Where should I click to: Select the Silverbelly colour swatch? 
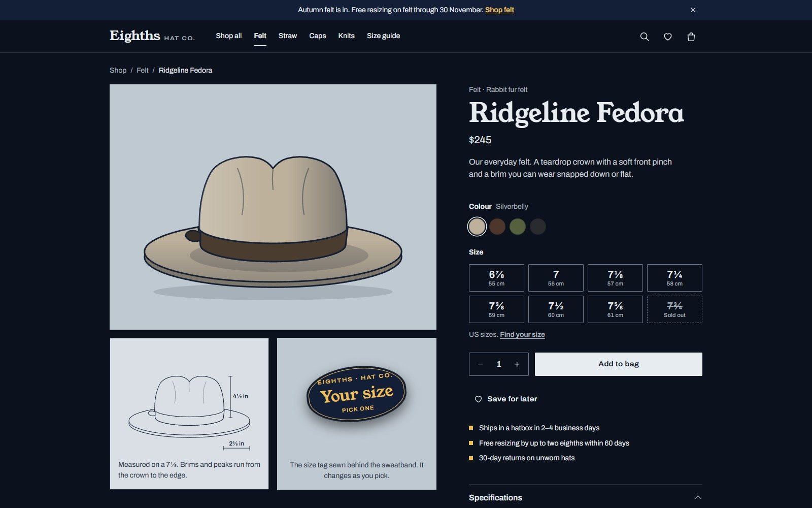(x=477, y=227)
